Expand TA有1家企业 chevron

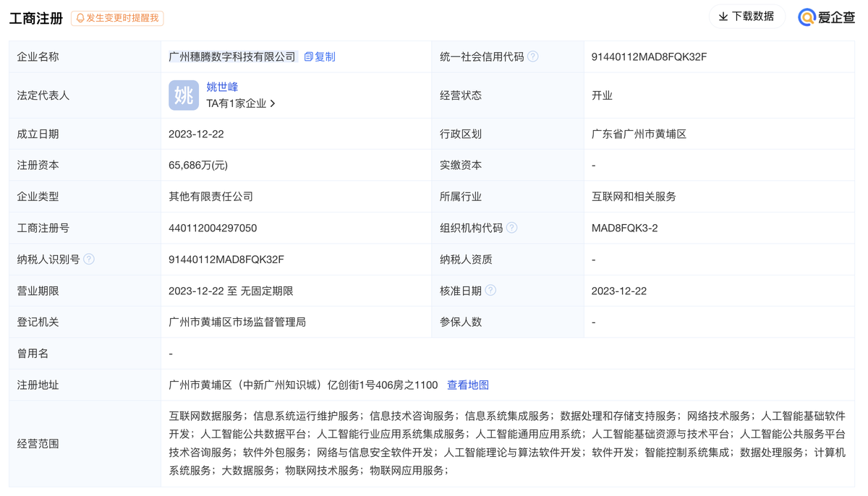271,103
